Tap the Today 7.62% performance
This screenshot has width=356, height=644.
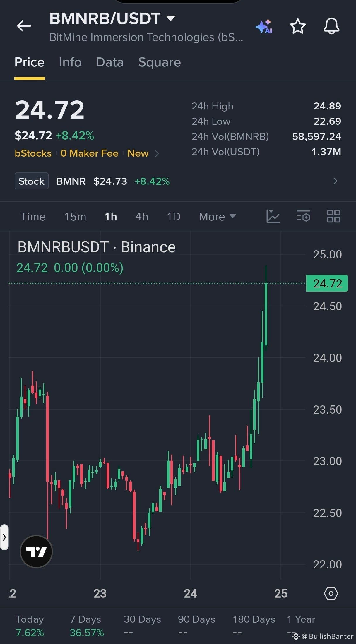pyautogui.click(x=30, y=626)
